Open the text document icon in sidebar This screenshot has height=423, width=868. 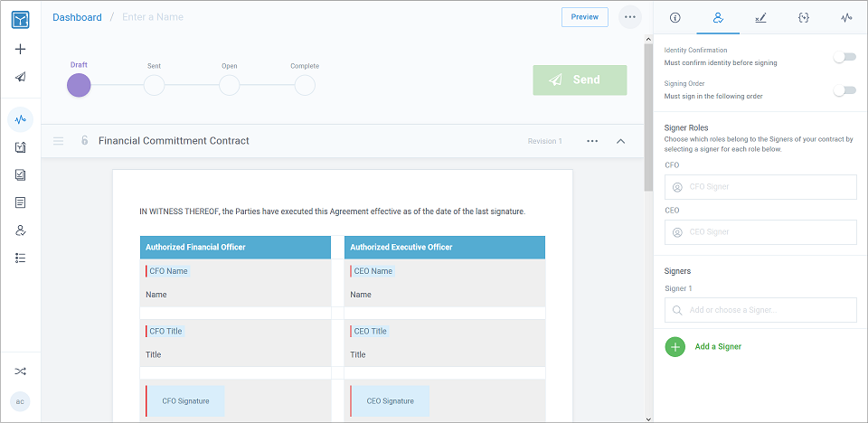pos(21,202)
